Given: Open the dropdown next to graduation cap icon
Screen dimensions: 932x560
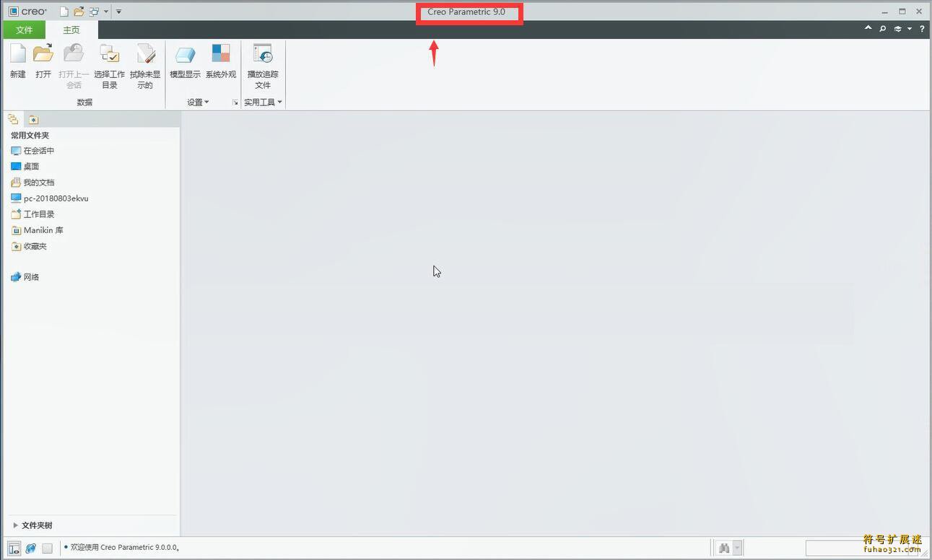Looking at the screenshot, I should (x=910, y=29).
